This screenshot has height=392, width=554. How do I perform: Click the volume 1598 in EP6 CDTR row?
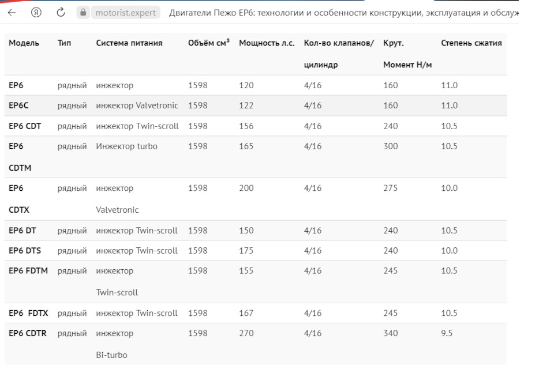197,333
